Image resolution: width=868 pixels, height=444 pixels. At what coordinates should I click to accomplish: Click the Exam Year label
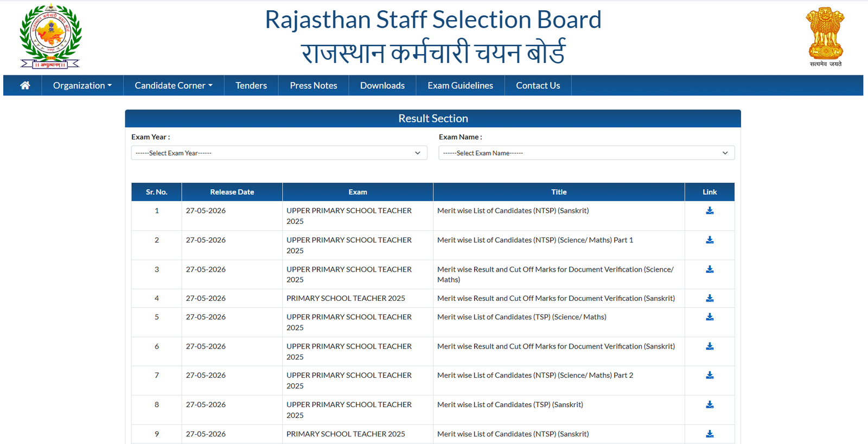click(x=150, y=137)
